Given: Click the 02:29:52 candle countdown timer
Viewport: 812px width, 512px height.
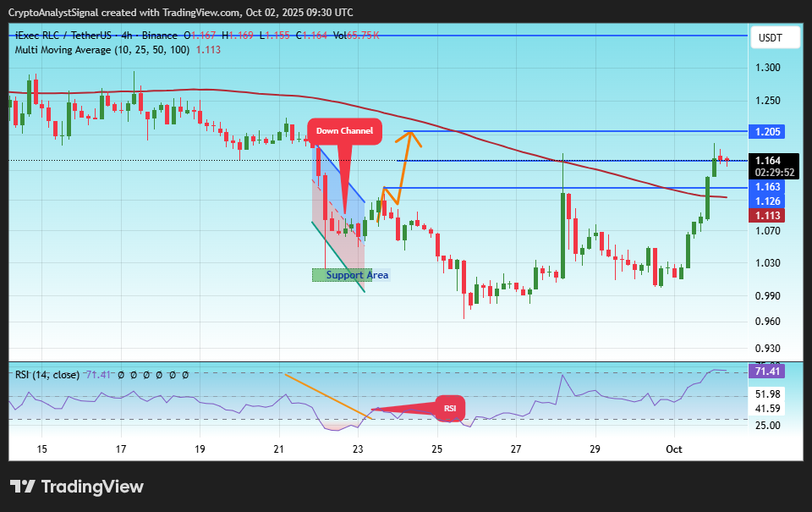Looking at the screenshot, I should click(774, 173).
